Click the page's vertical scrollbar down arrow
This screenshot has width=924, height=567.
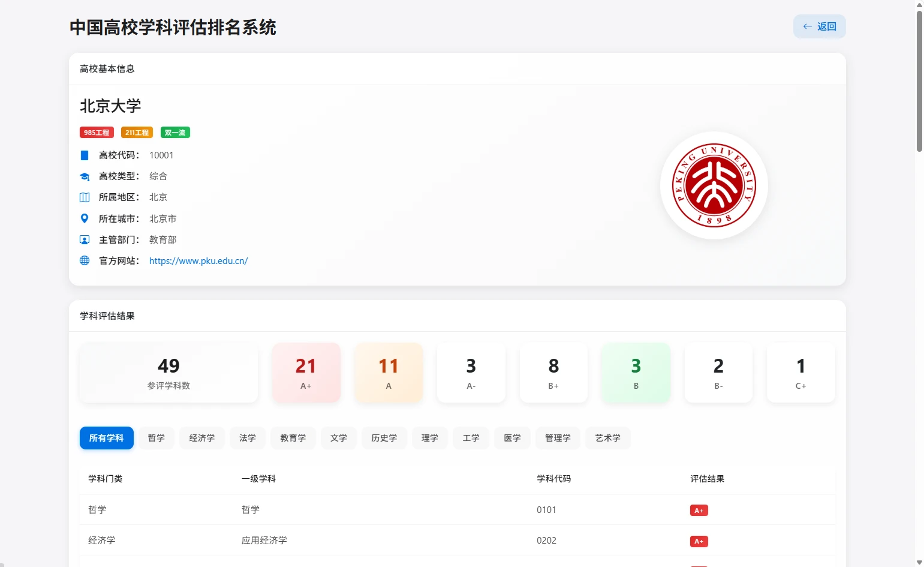919,562
